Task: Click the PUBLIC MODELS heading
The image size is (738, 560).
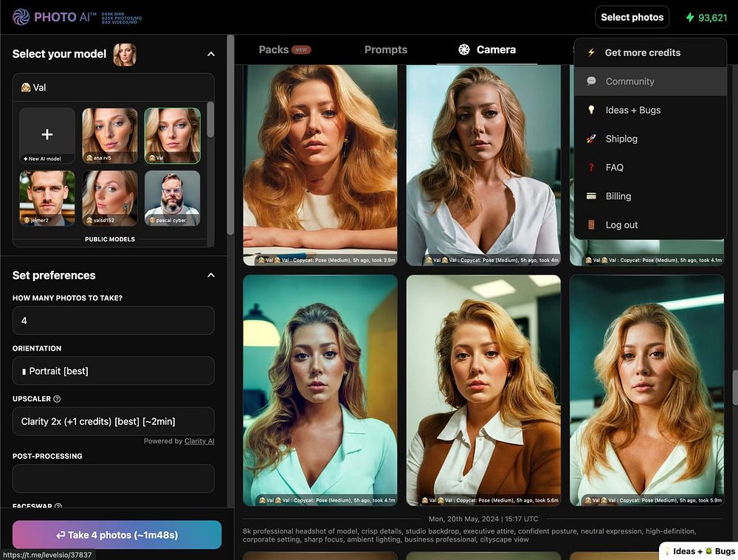Action: click(x=110, y=239)
